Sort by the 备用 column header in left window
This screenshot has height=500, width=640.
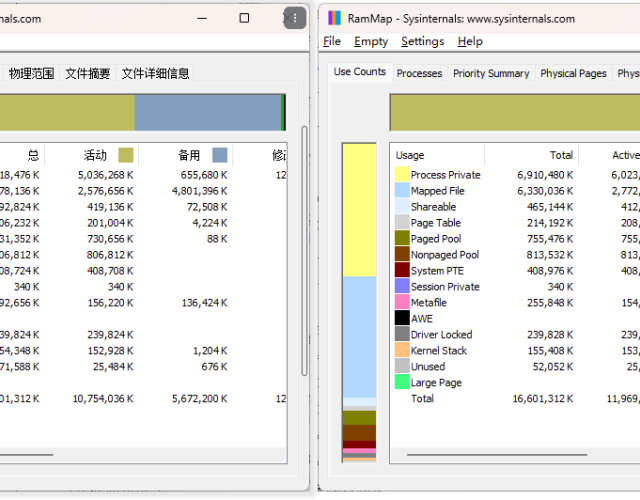click(186, 155)
